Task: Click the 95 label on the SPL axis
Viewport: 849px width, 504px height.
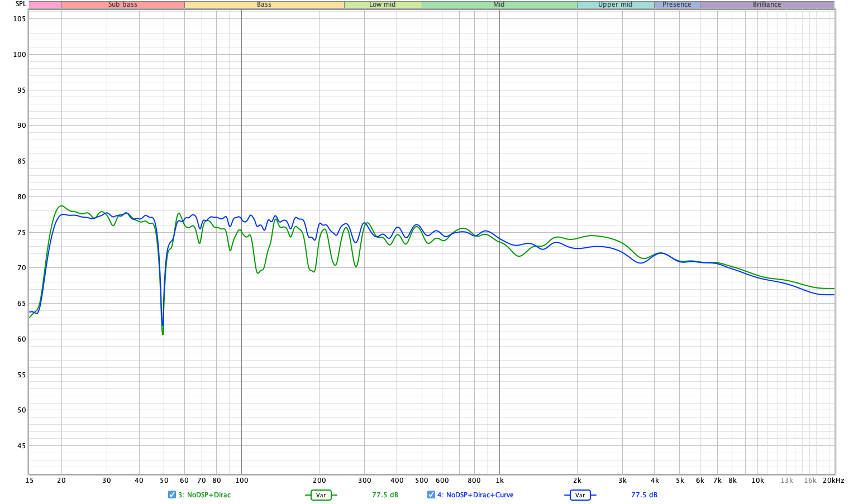Action: [x=21, y=90]
